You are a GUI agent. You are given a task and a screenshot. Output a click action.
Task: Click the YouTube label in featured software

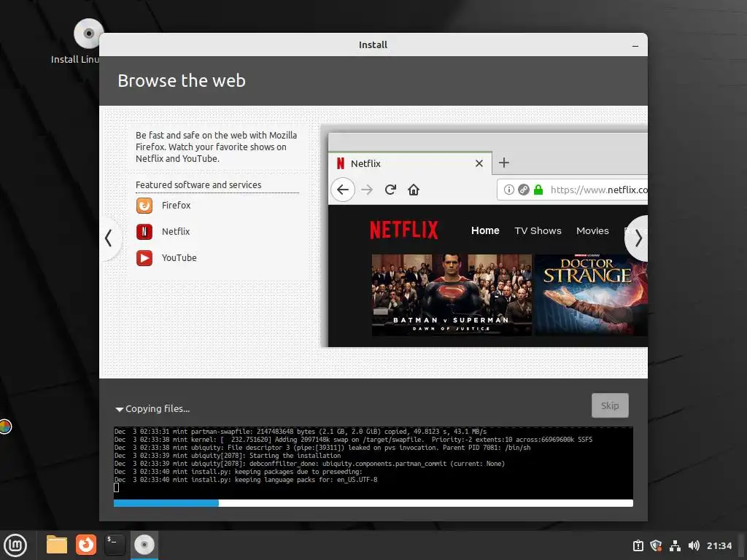pos(179,258)
